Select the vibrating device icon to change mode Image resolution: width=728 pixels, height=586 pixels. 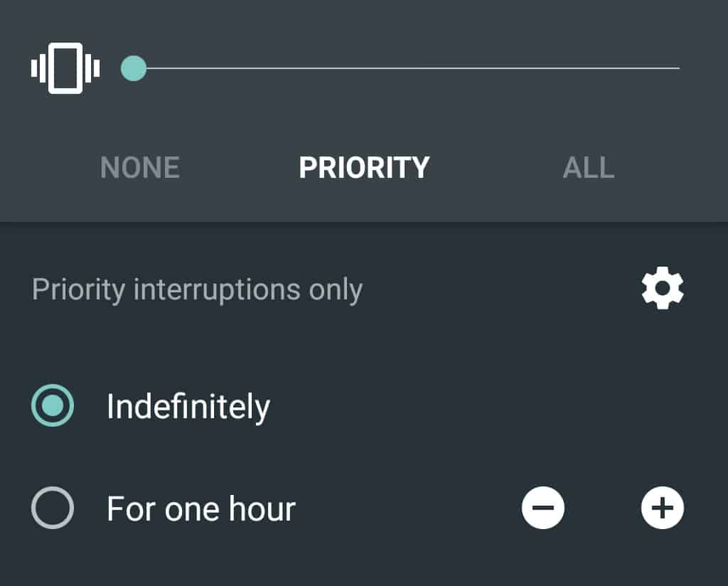(x=64, y=68)
